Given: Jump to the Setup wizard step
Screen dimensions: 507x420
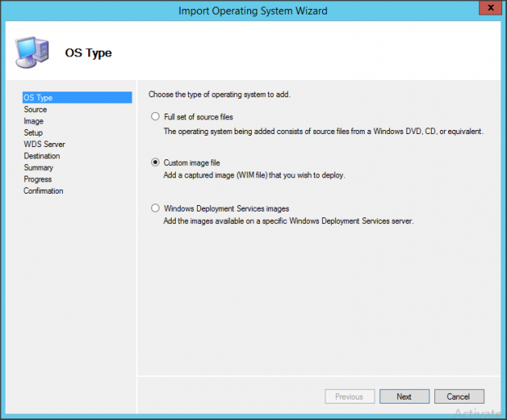Looking at the screenshot, I should click(34, 132).
